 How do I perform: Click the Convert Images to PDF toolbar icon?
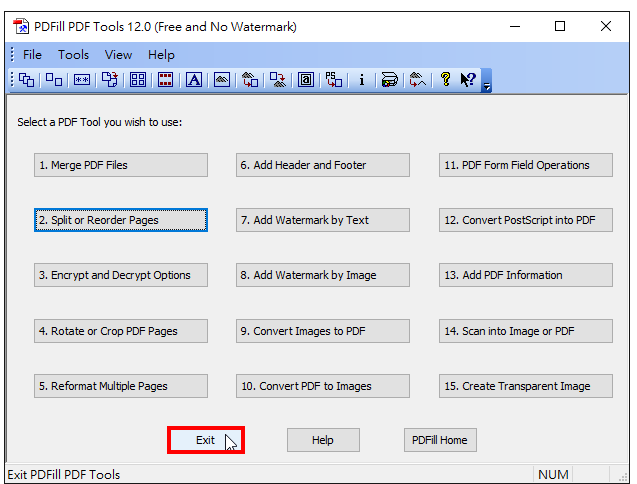point(250,80)
